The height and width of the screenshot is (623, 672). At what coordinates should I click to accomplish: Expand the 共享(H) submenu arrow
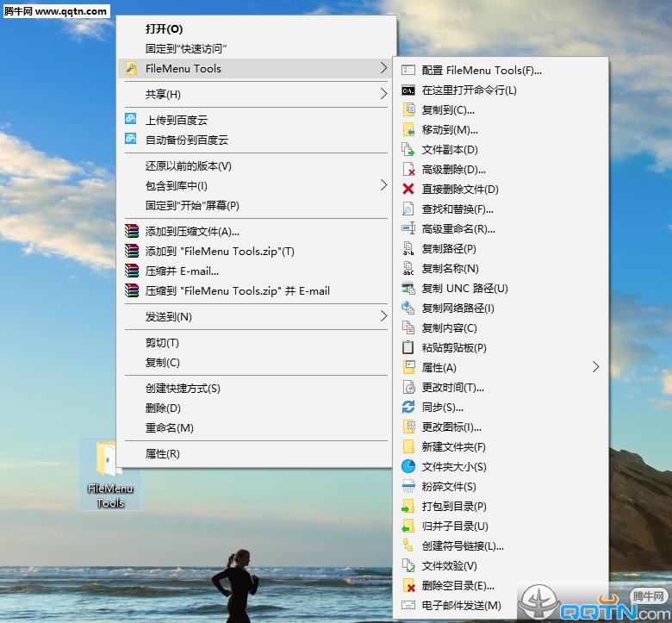[383, 94]
